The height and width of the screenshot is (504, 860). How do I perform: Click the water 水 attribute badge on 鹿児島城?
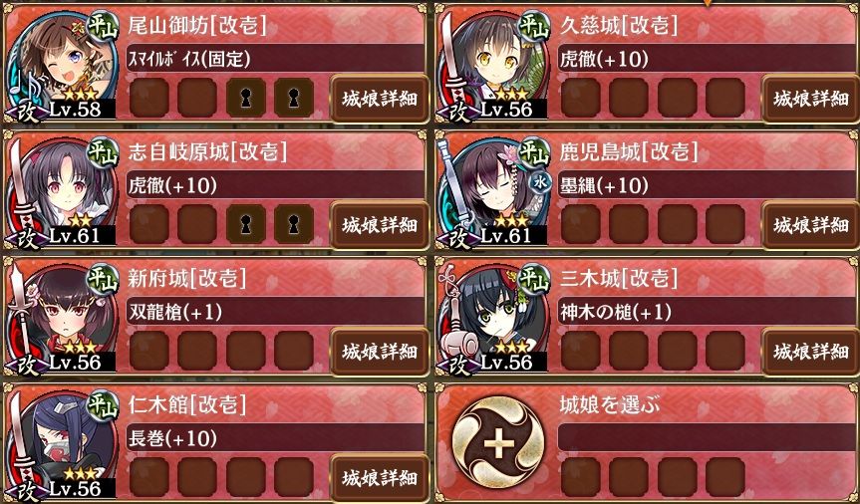[x=541, y=183]
